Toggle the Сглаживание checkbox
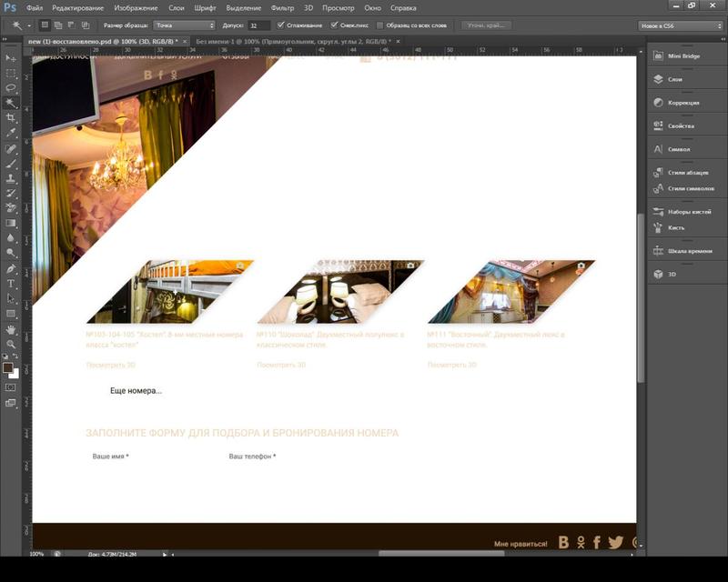Image resolution: width=728 pixels, height=582 pixels. [x=279, y=25]
